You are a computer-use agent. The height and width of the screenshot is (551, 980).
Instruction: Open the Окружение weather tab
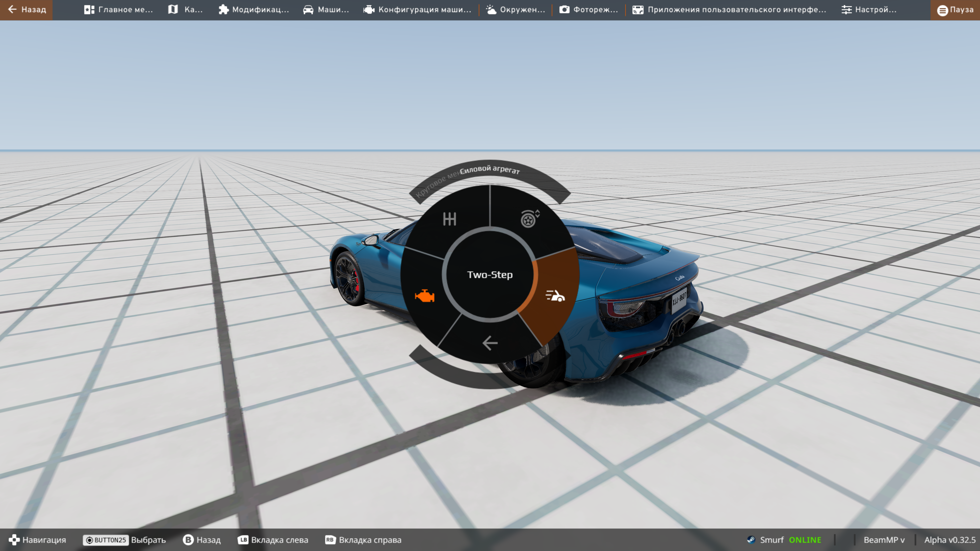(516, 9)
